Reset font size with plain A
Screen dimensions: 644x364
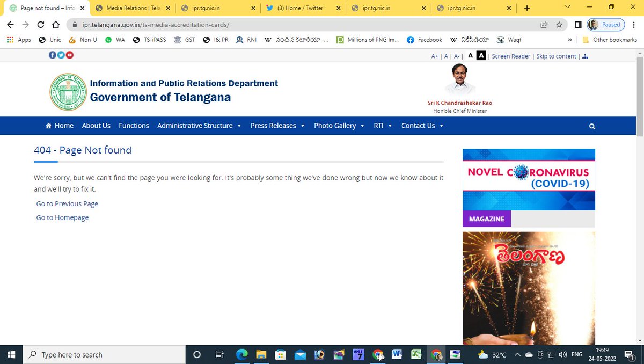[x=446, y=56]
